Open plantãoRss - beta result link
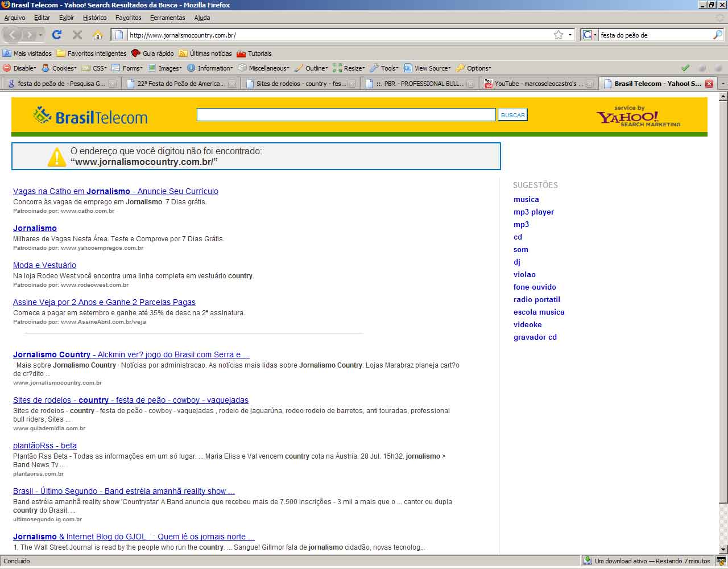Screen dimensions: 728x569 point(45,446)
